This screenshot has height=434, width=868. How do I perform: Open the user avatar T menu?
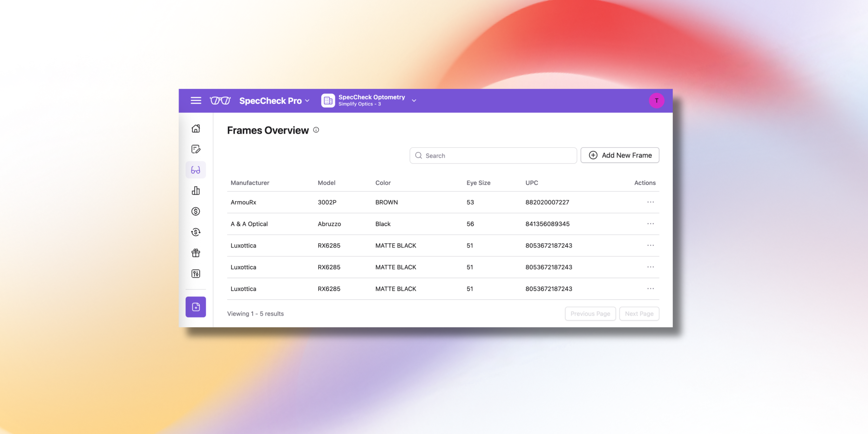[x=656, y=100]
